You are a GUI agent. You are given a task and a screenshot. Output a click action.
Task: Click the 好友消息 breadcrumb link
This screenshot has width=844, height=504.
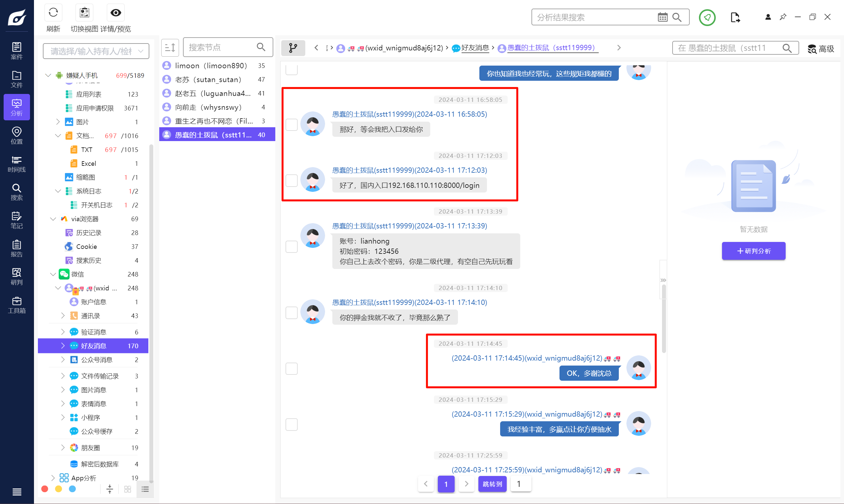click(x=475, y=48)
